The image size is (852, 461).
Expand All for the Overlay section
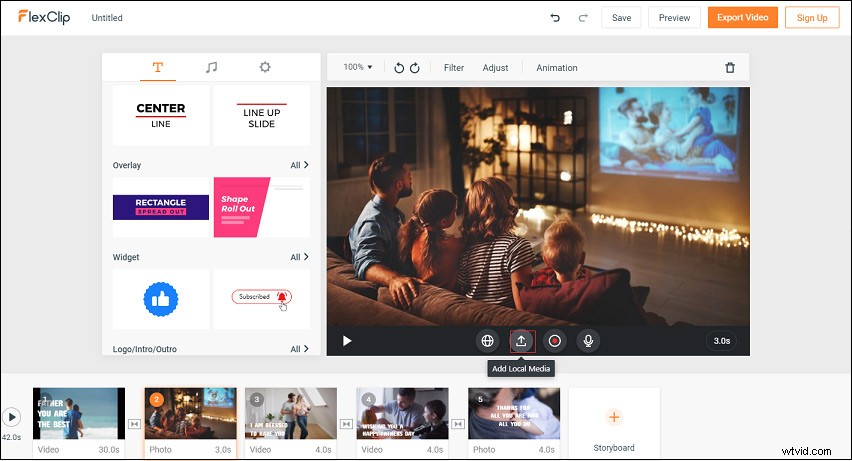[x=299, y=165]
